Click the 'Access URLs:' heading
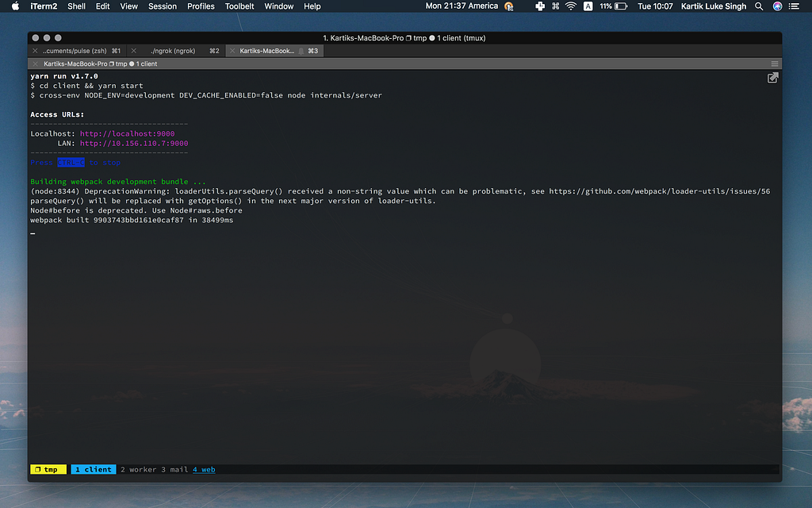Screen dimensions: 812x508 (x=57, y=114)
